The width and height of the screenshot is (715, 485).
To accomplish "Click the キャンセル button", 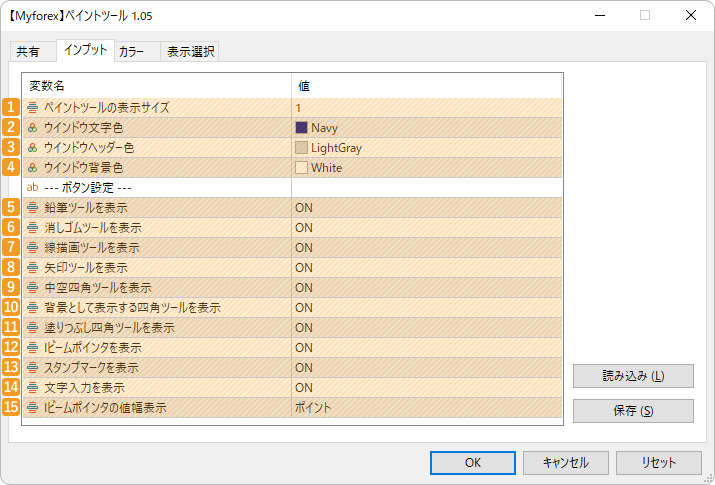I will click(x=565, y=463).
